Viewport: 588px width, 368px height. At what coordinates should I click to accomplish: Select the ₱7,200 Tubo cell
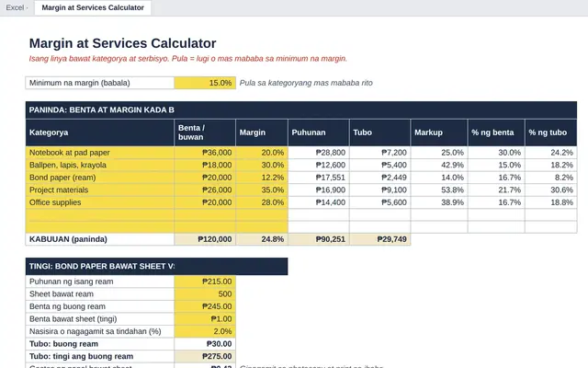379,153
